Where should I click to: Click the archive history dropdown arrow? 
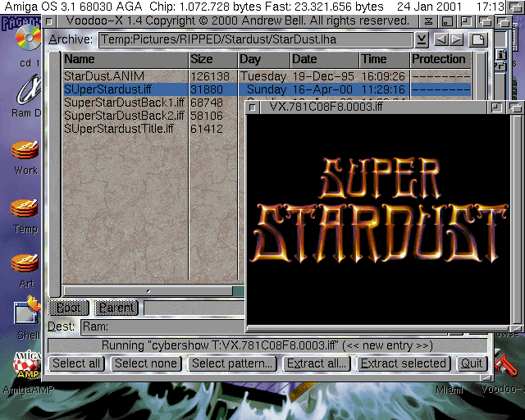coord(422,40)
